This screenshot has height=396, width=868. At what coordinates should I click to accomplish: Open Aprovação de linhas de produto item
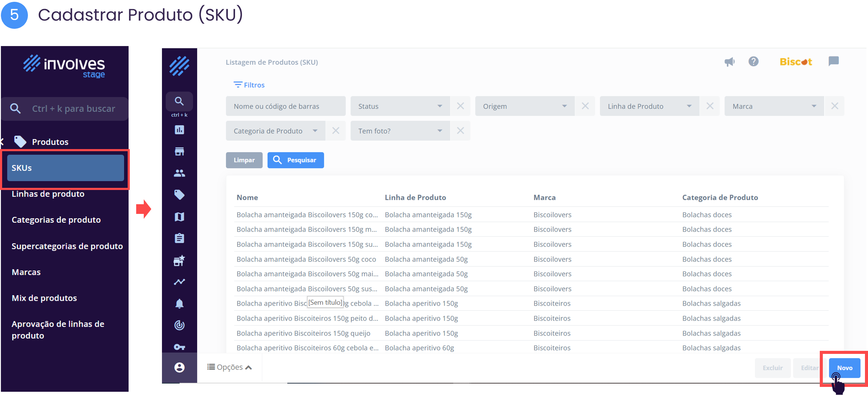point(58,330)
